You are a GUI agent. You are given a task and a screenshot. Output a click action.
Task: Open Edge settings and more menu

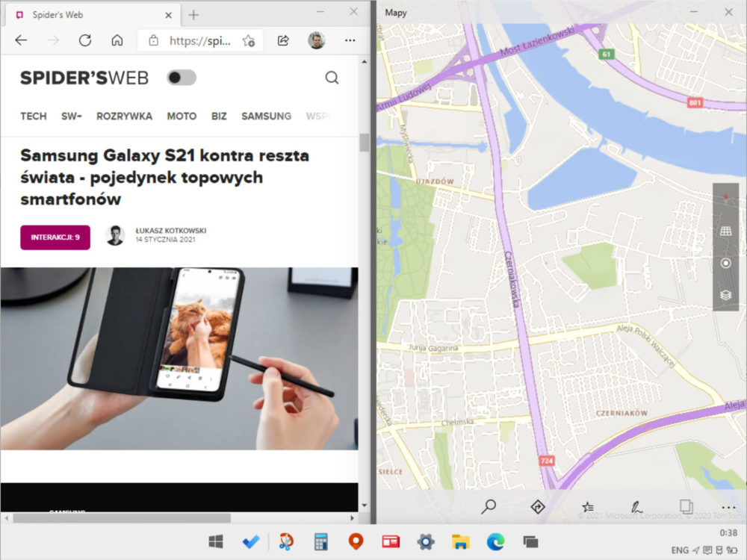click(x=350, y=40)
